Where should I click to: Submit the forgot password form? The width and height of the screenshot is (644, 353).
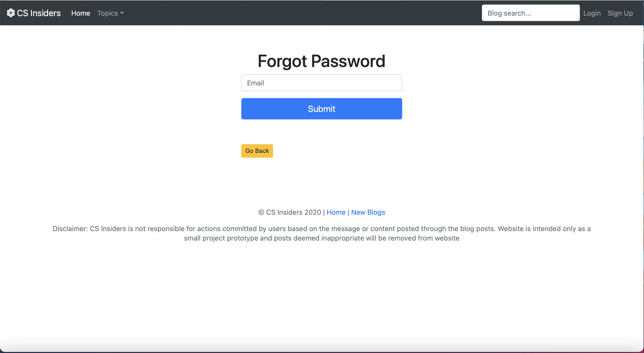322,109
